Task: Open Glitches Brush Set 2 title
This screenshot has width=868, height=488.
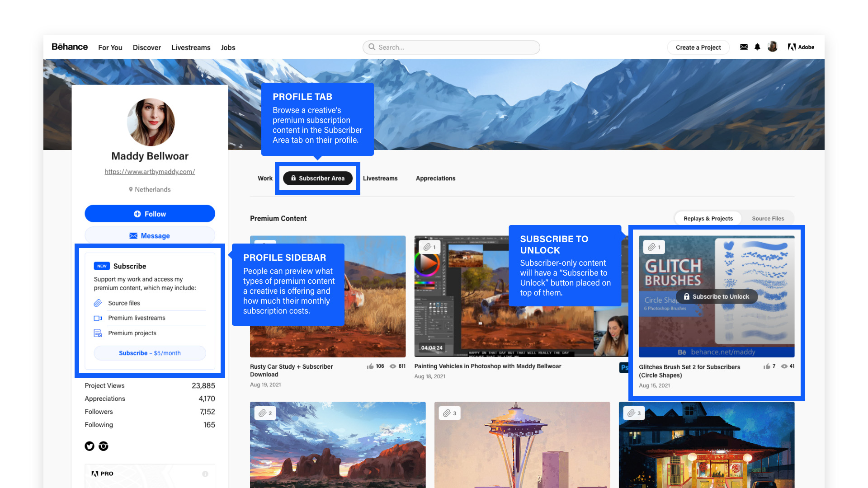Action: 689,371
